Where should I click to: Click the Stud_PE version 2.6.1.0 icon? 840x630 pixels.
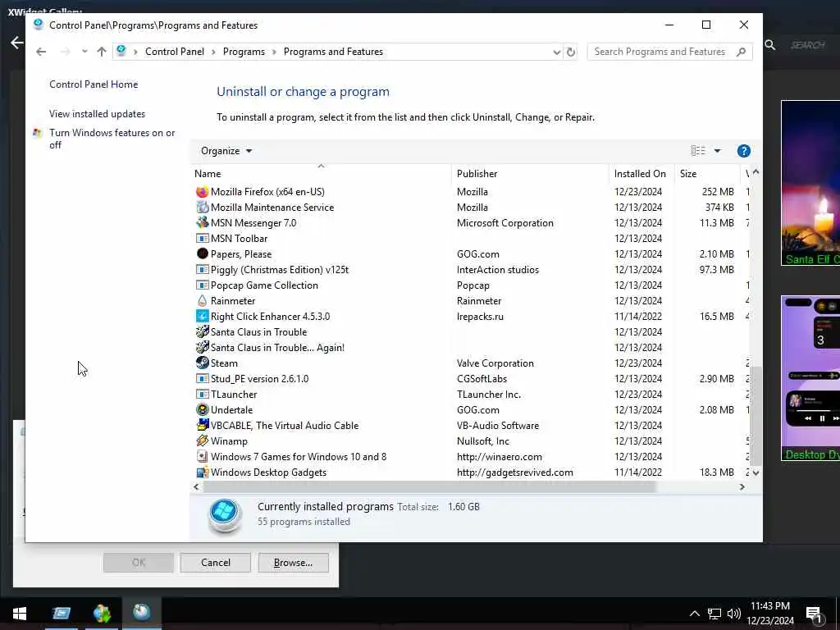click(202, 379)
